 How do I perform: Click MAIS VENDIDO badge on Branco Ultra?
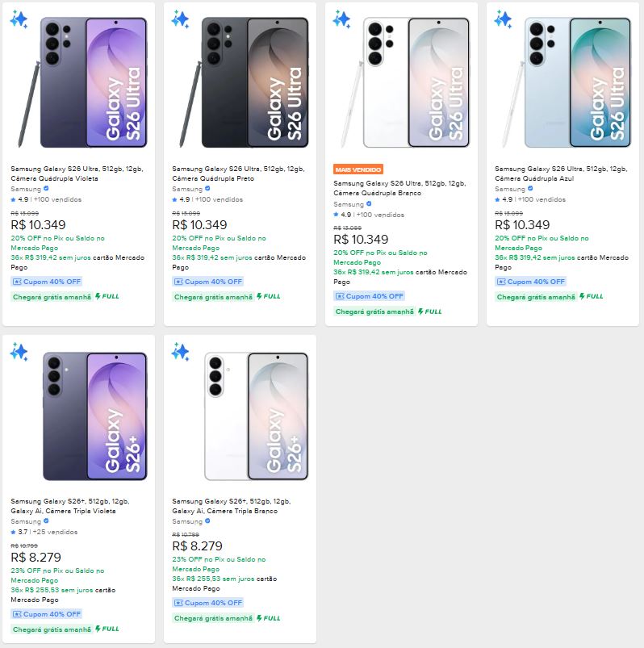coord(358,169)
